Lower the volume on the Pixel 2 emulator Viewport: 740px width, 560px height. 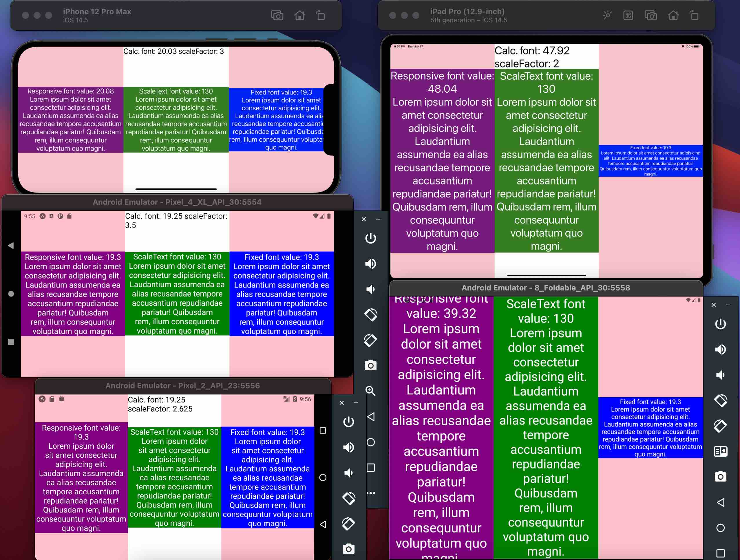[349, 473]
